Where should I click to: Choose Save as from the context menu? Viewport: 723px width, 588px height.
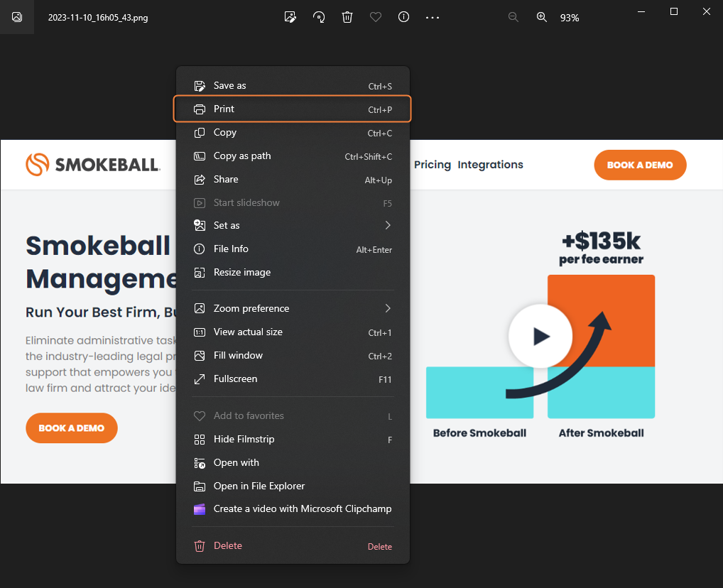click(x=293, y=86)
